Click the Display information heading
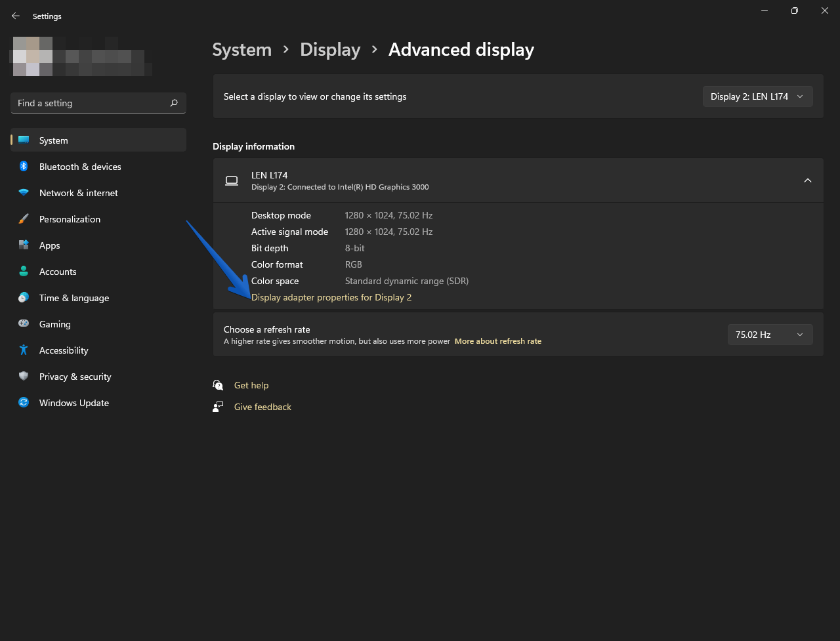This screenshot has height=641, width=840. click(253, 146)
